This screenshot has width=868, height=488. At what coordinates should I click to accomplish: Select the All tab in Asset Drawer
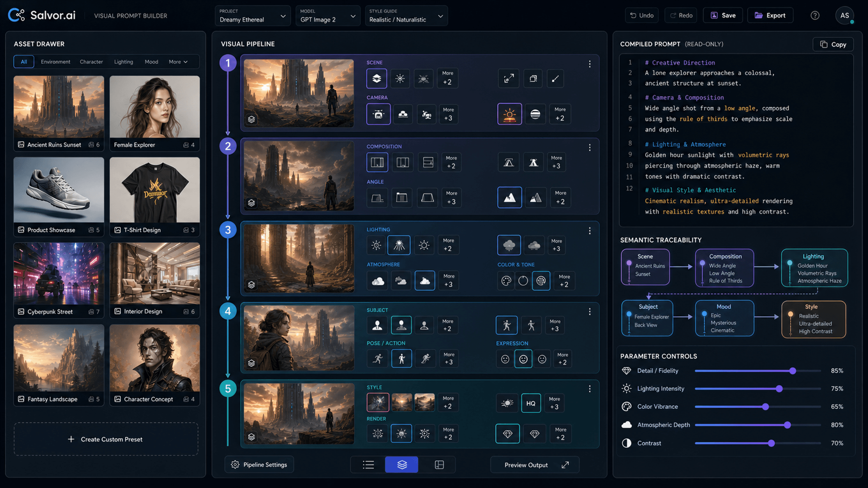coord(24,62)
